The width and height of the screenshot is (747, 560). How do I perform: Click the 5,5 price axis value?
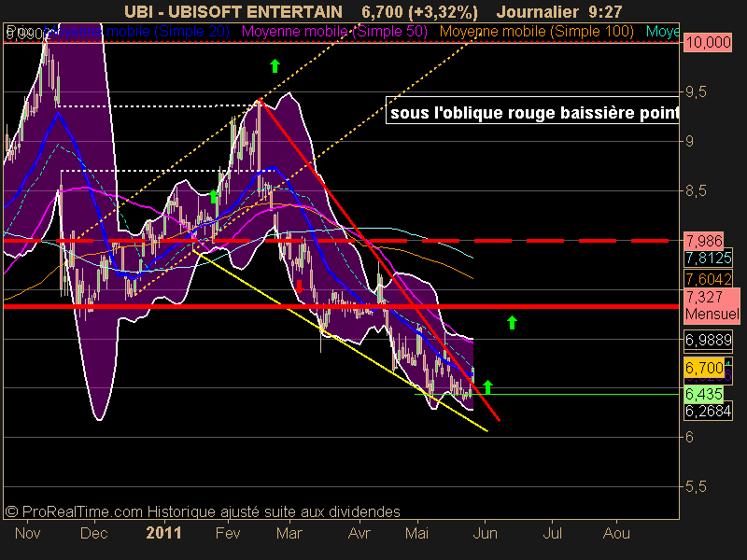point(696,486)
